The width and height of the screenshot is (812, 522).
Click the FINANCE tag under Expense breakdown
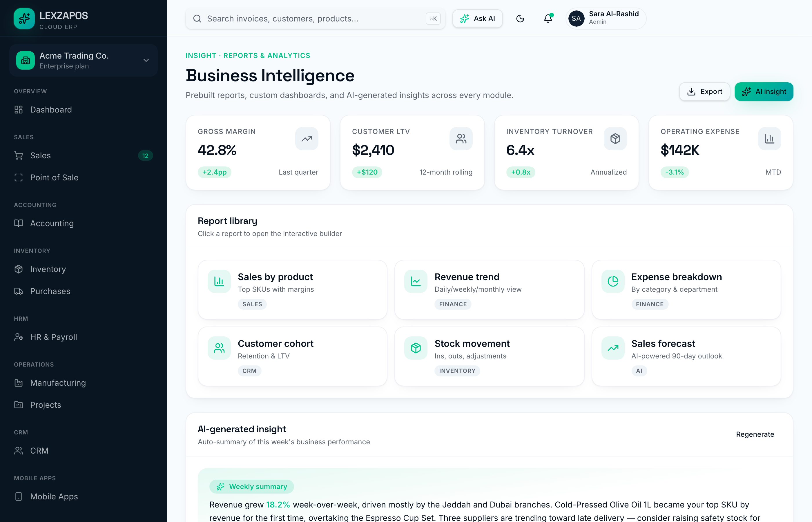click(650, 304)
